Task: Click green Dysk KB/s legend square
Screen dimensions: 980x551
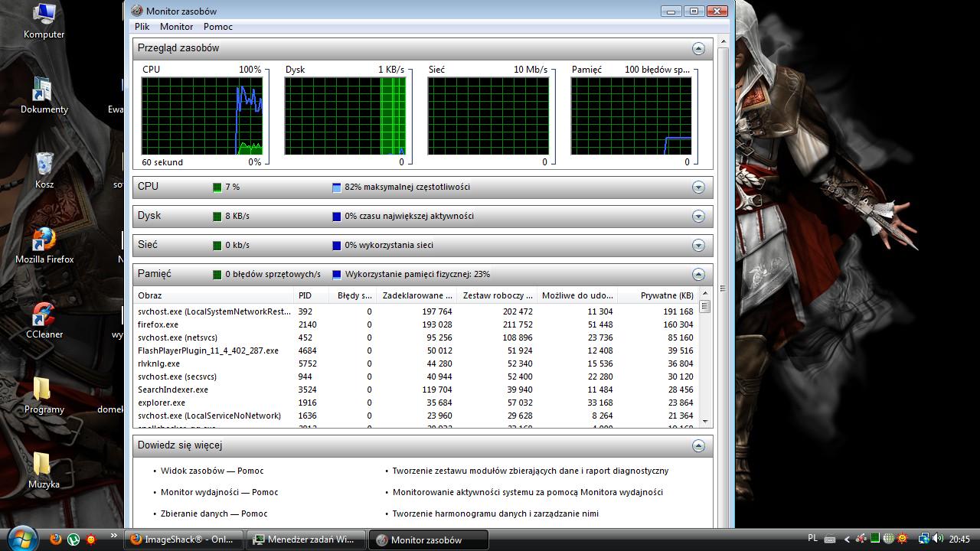Action: [x=217, y=217]
